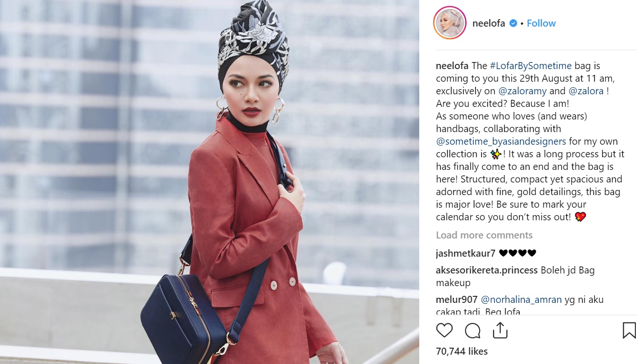Expand with Load more comments
Image resolution: width=641 pixels, height=364 pixels.
(484, 235)
